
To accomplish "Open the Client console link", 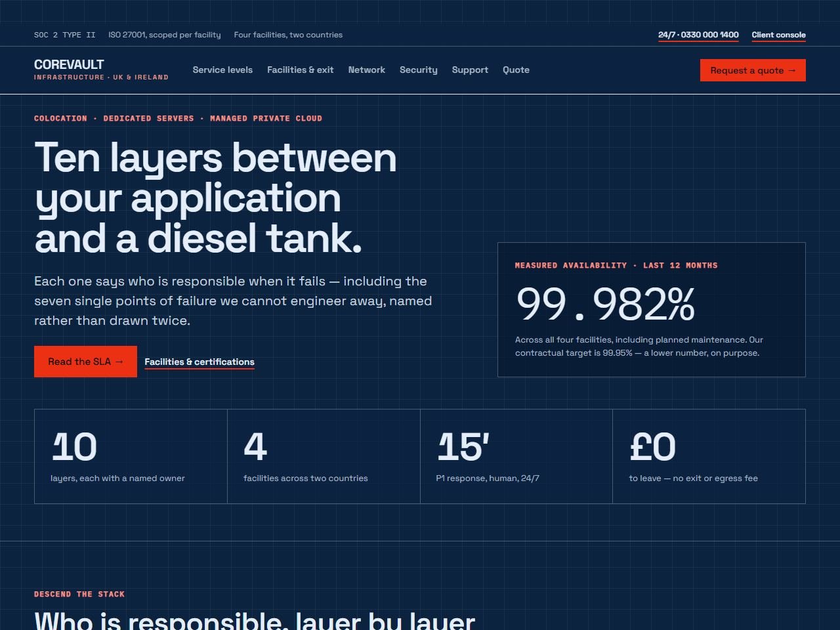I will 778,35.
